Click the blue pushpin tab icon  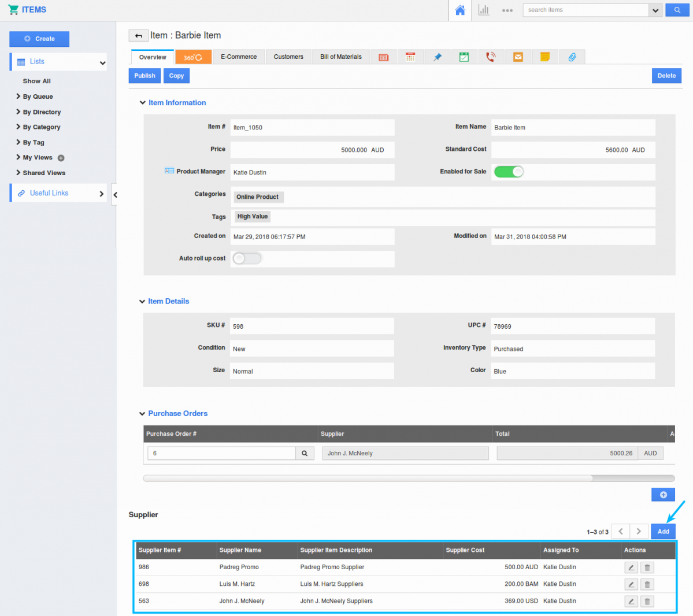coord(438,57)
